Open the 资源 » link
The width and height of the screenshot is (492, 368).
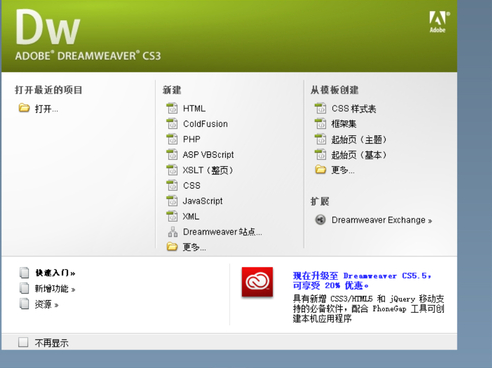pyautogui.click(x=47, y=304)
